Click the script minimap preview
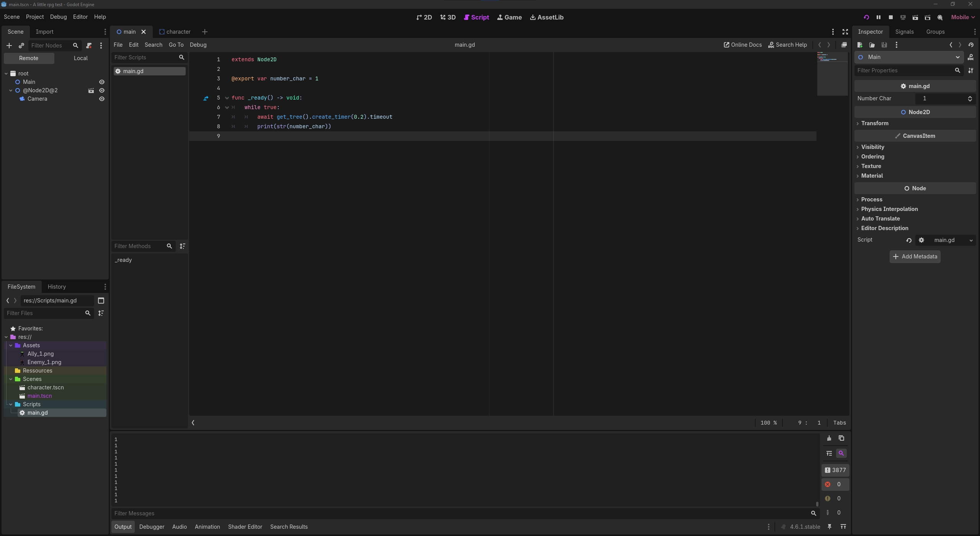 (x=832, y=74)
